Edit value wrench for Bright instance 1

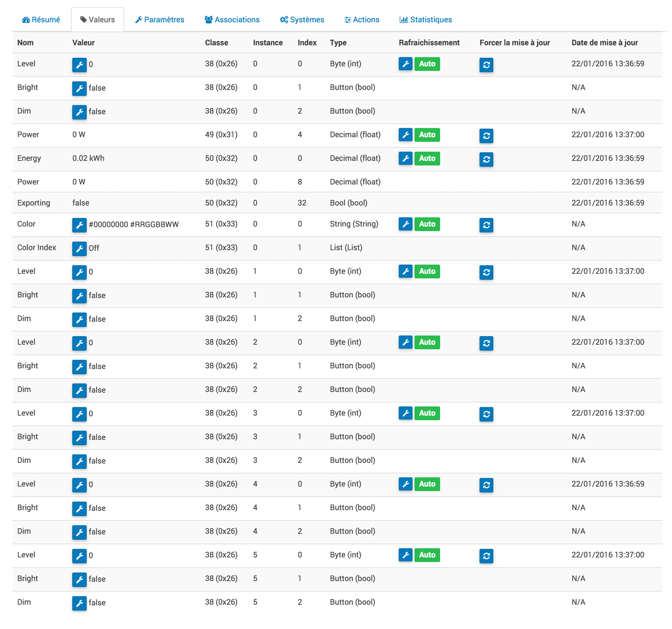tap(79, 296)
